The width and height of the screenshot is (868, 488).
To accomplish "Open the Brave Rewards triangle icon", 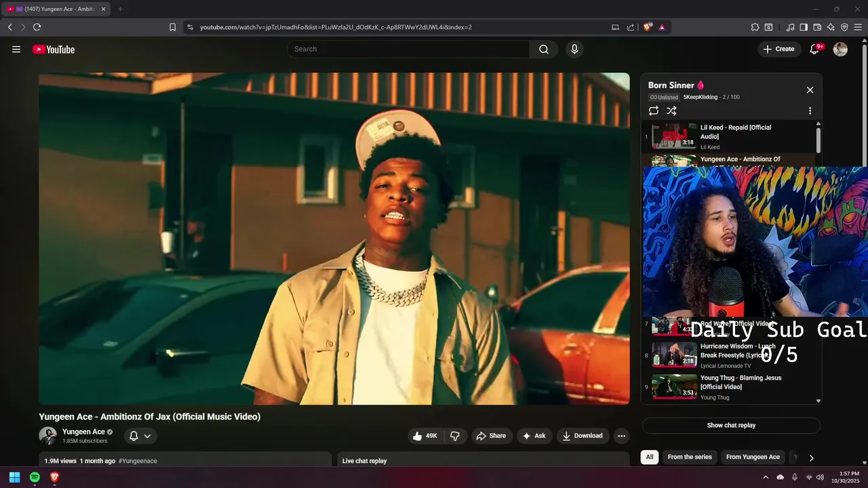I will pyautogui.click(x=662, y=27).
